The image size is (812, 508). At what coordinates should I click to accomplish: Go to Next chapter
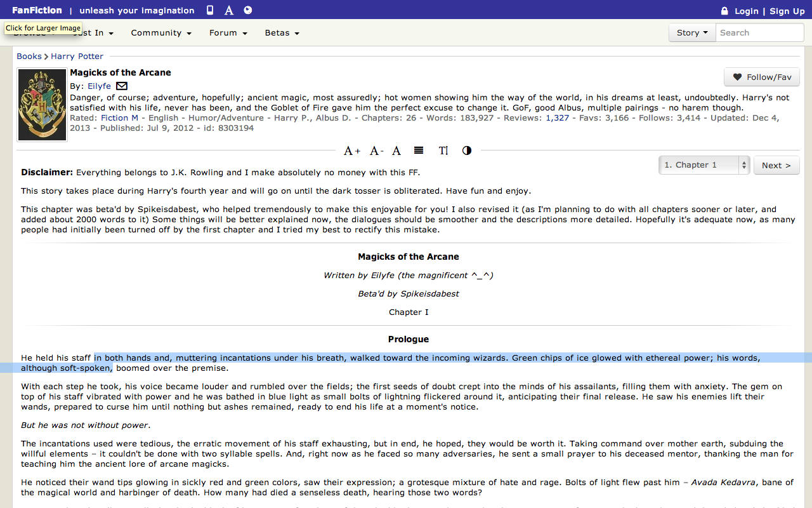pos(776,165)
